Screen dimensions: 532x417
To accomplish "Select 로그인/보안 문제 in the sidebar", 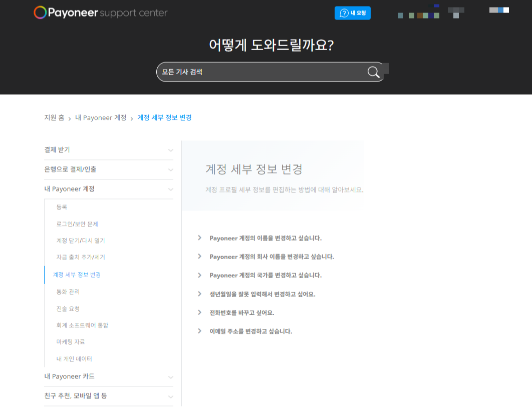I will [x=77, y=224].
